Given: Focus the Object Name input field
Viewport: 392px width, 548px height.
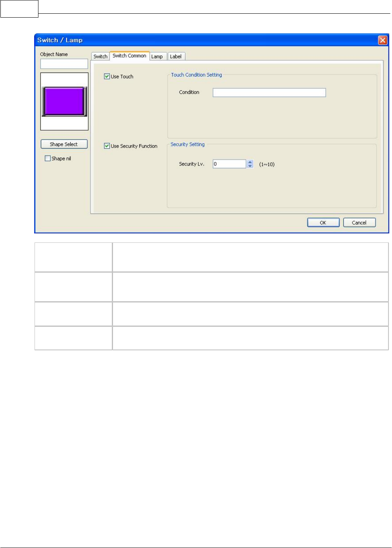Looking at the screenshot, I should (x=64, y=64).
